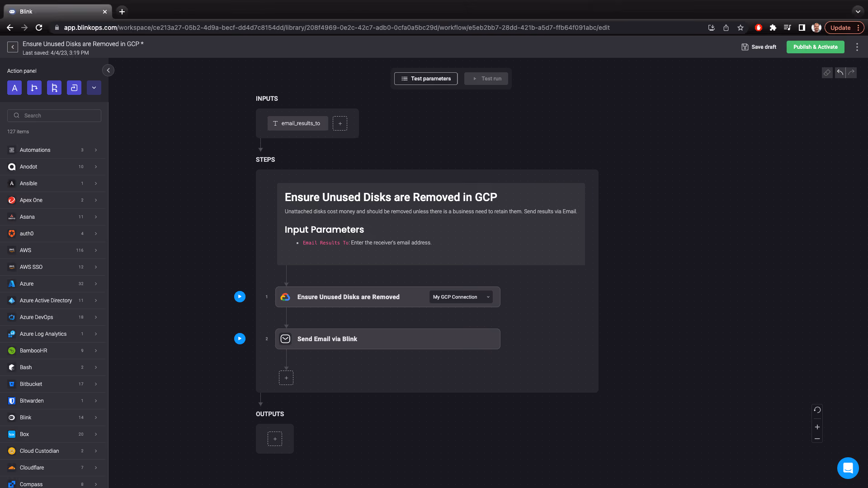Open the Bitbucket row
The height and width of the screenshot is (488, 868).
pos(52,384)
